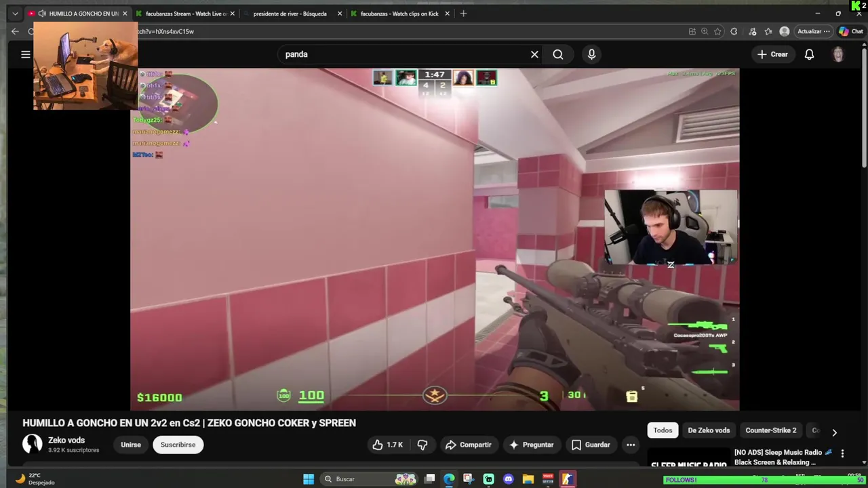Open the YouTube account avatar menu

[x=838, y=54]
